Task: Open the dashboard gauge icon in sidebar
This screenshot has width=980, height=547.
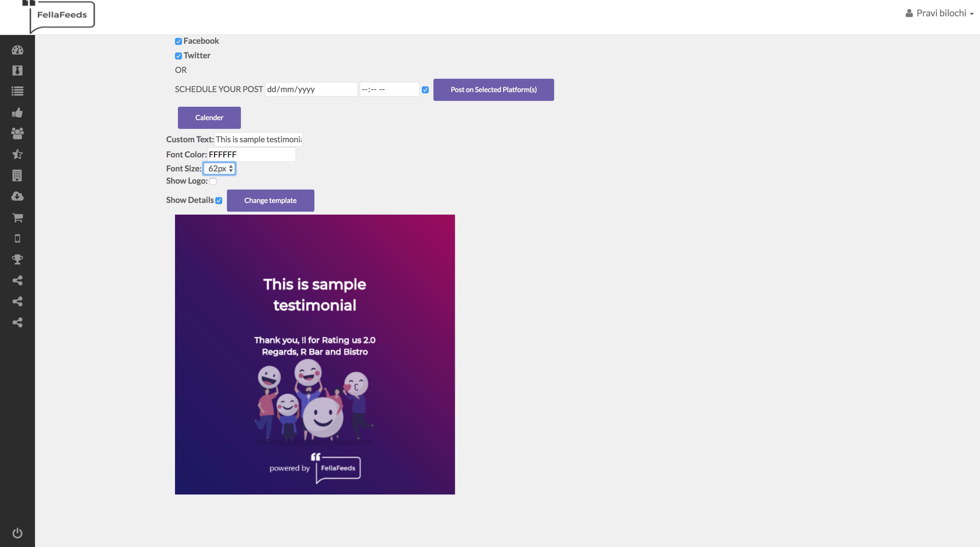Action: (x=17, y=50)
